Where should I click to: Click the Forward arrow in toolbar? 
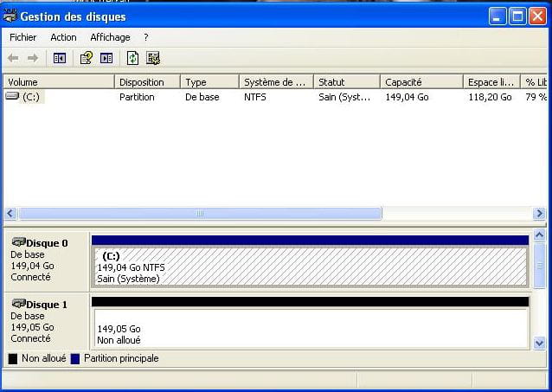32,58
